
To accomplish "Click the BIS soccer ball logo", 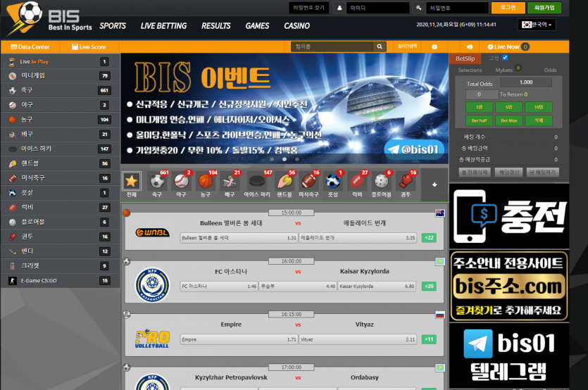I will click(25, 18).
